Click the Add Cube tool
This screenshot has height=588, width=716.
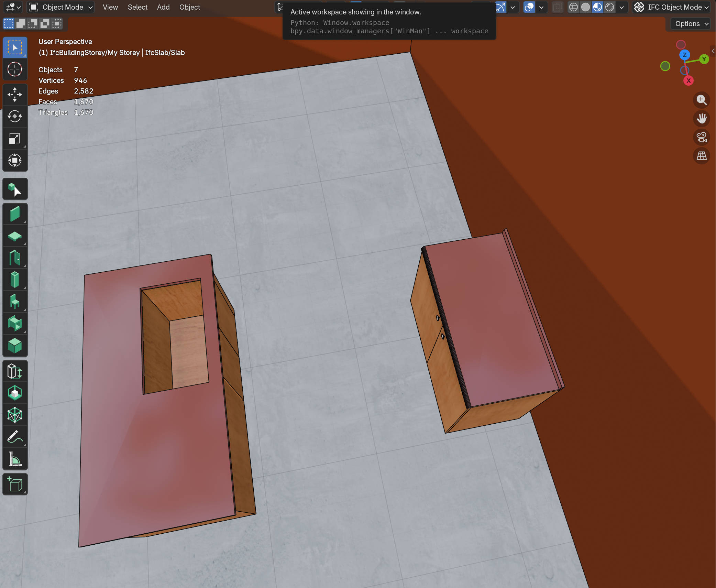[15, 484]
